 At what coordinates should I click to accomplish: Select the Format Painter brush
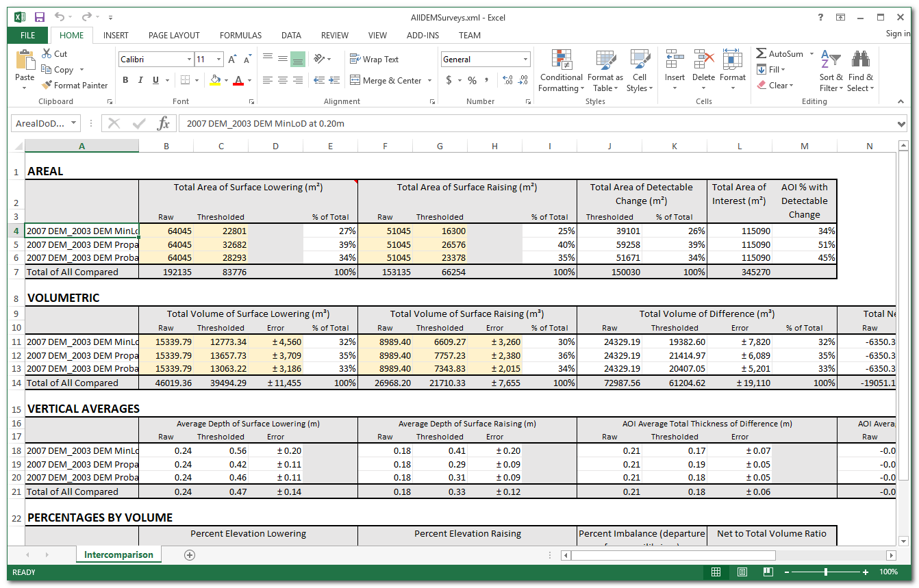click(75, 86)
